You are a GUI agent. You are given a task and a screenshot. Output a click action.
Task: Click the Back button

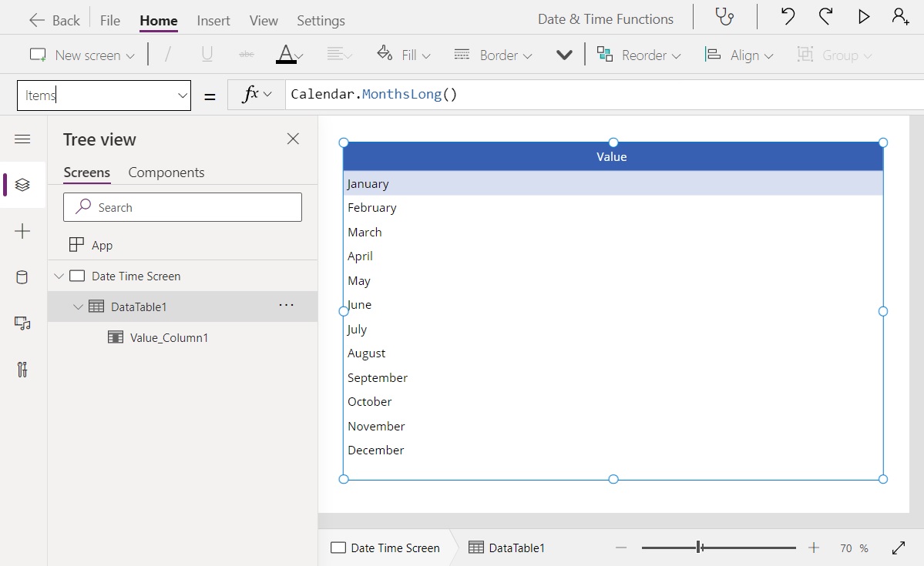point(52,19)
